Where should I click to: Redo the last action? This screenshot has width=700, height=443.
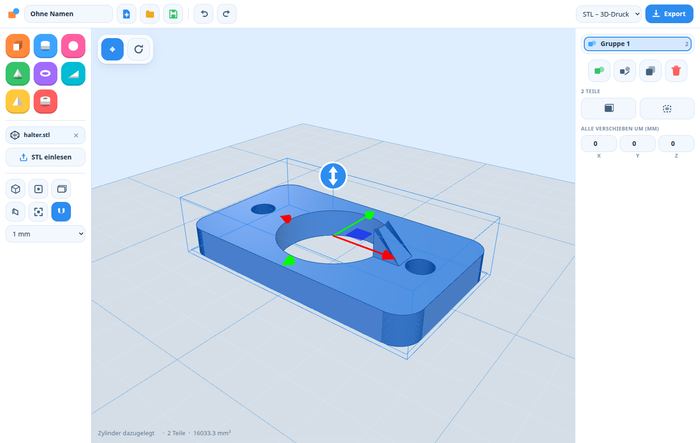[x=226, y=14]
